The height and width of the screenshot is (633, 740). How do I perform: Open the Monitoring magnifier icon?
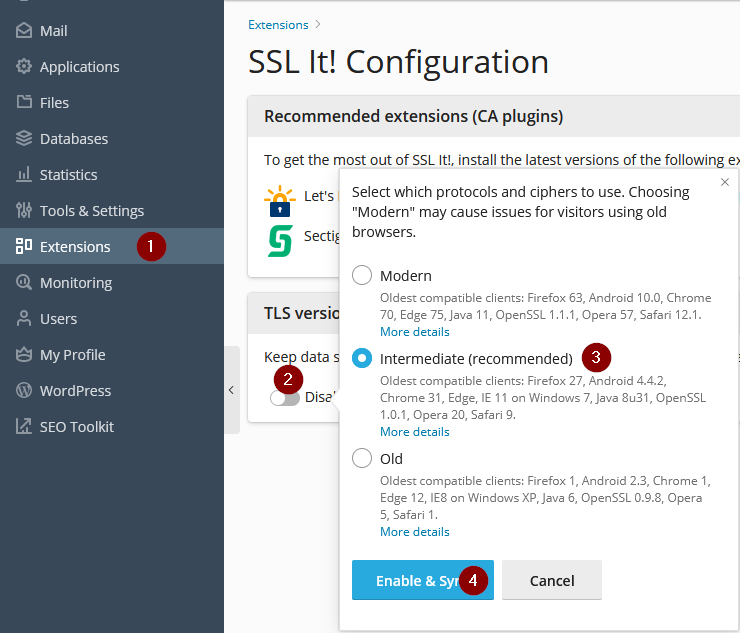tap(24, 282)
